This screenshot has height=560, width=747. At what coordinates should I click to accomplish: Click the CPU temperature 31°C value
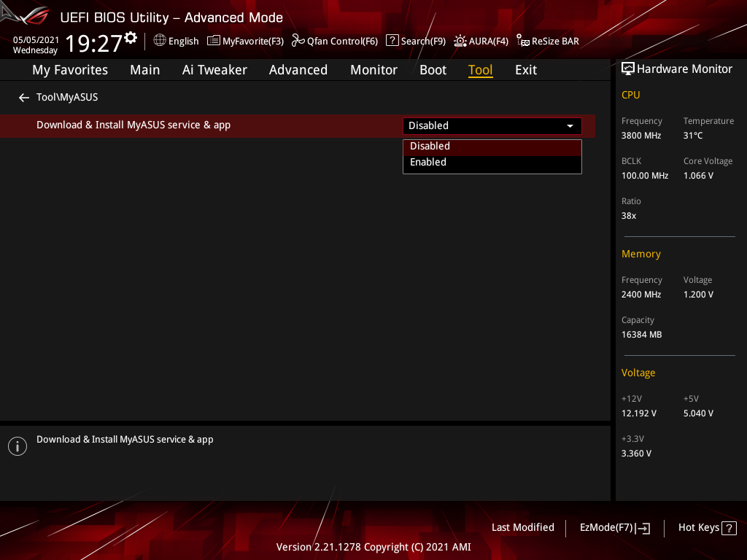click(x=693, y=136)
